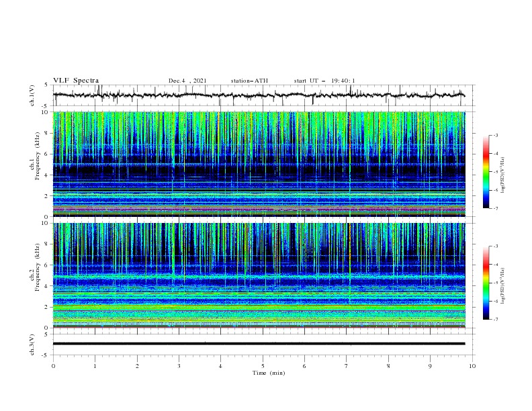Image resolution: width=532 pixels, height=411 pixels.
Task: Click the time axis tick label "3"
Action: (179, 366)
